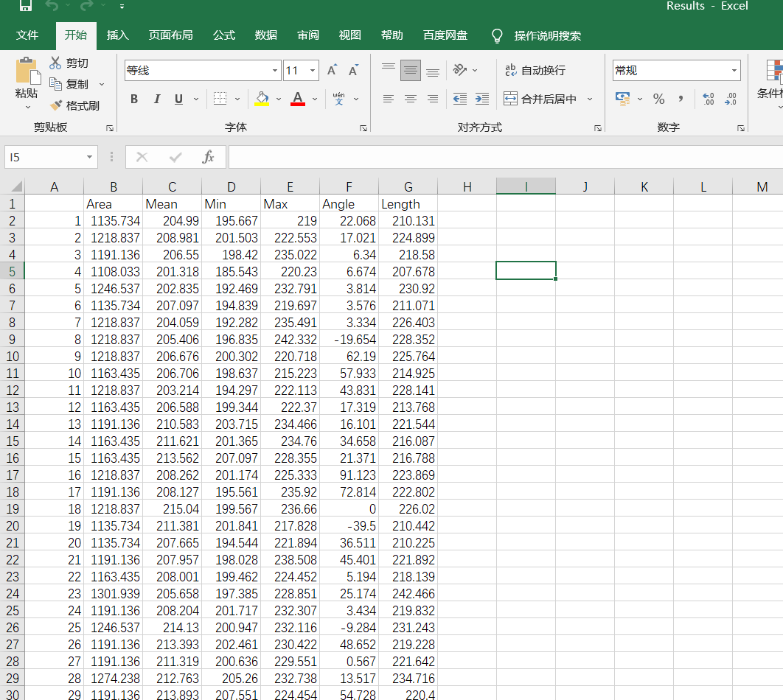The image size is (783, 700).
Task: Toggle Underline formatting
Action: tap(178, 99)
